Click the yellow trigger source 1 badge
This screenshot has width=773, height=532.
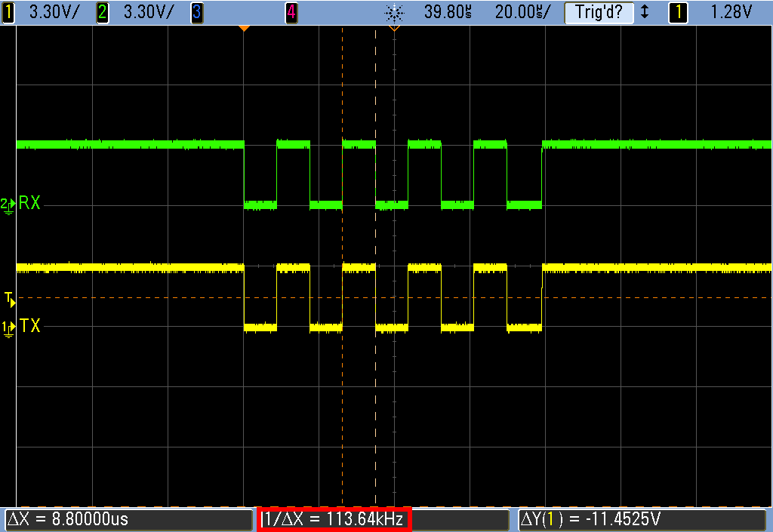click(678, 12)
